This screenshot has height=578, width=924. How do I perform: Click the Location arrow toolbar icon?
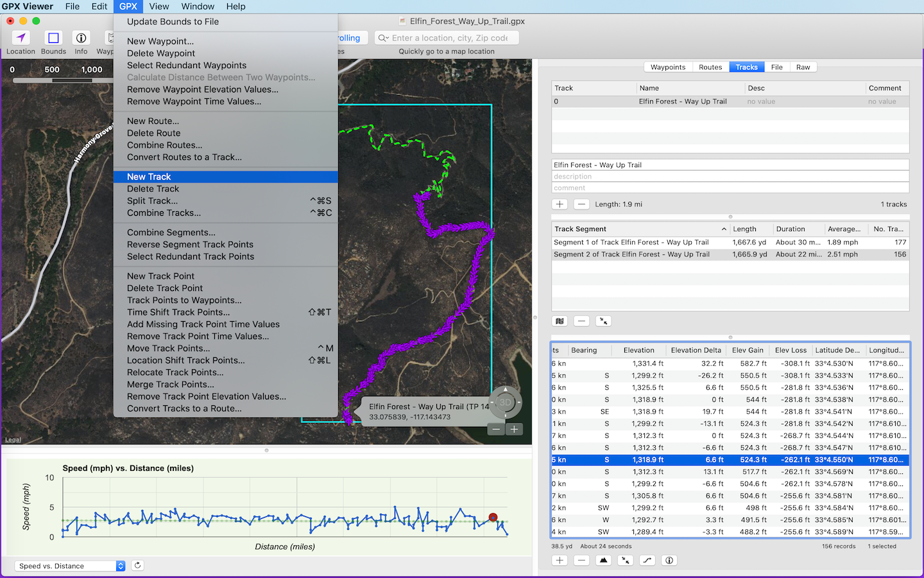21,39
